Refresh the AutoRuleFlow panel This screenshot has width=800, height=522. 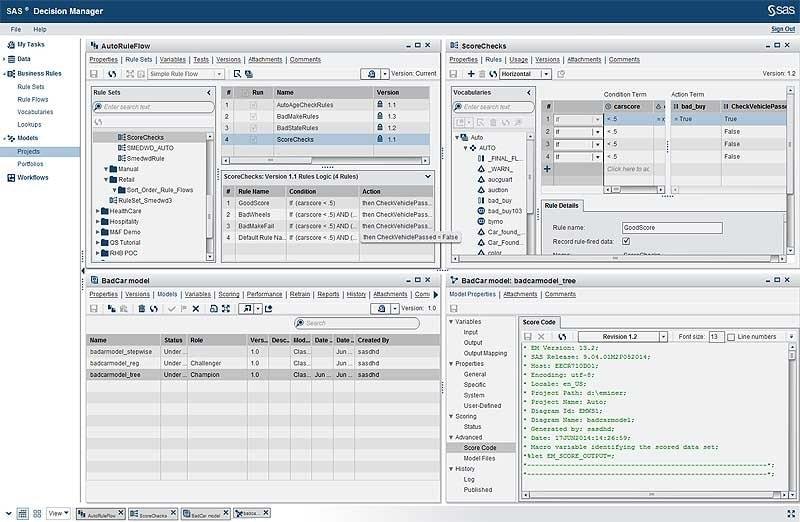[112, 74]
